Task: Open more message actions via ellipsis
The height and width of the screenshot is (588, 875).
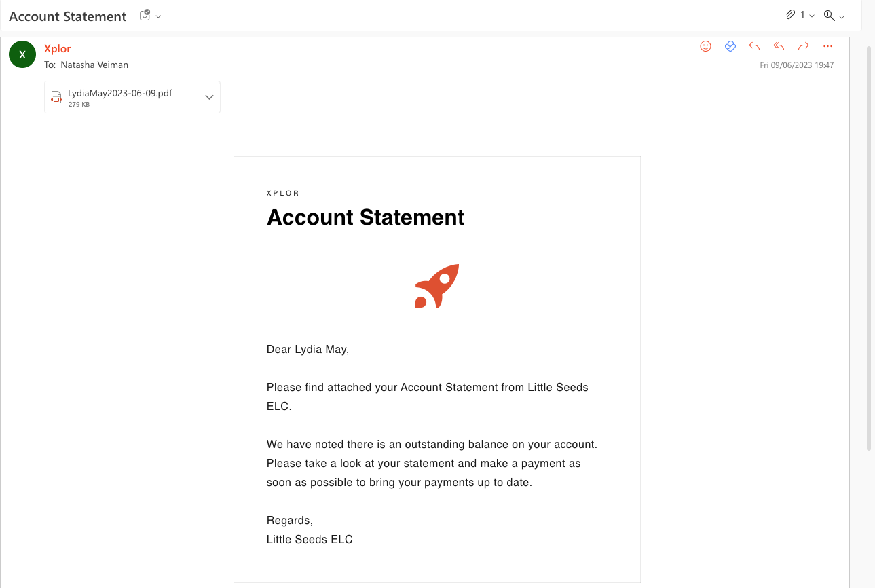Action: [x=827, y=46]
